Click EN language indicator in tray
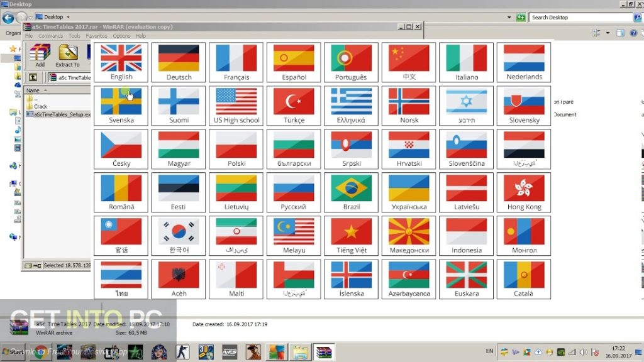This screenshot has width=644, height=362. pos(489,351)
